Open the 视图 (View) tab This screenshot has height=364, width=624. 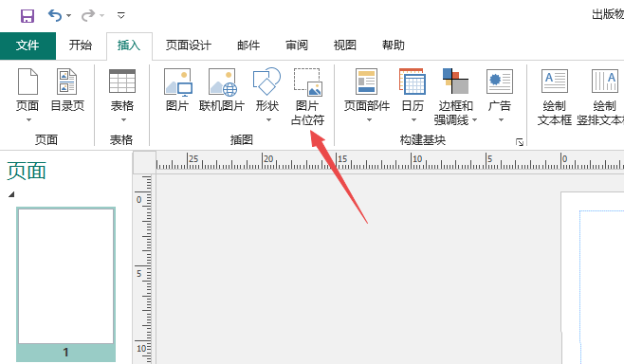tap(345, 45)
